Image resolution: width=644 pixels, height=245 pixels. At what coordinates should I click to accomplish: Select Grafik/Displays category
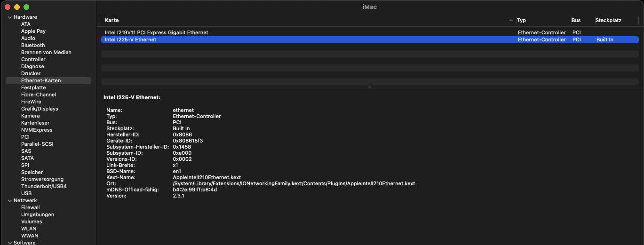click(40, 109)
